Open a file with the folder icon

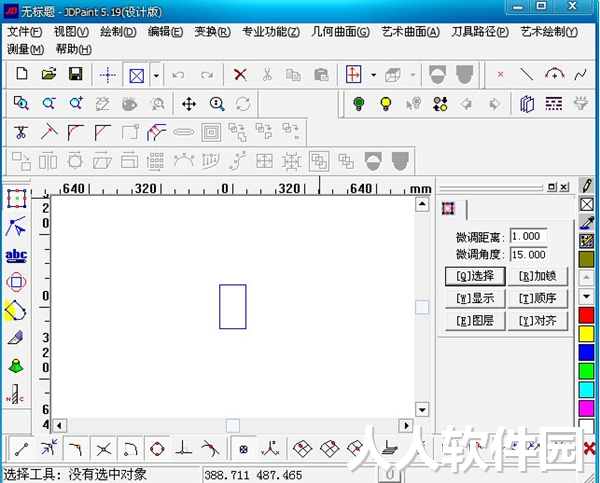49,74
